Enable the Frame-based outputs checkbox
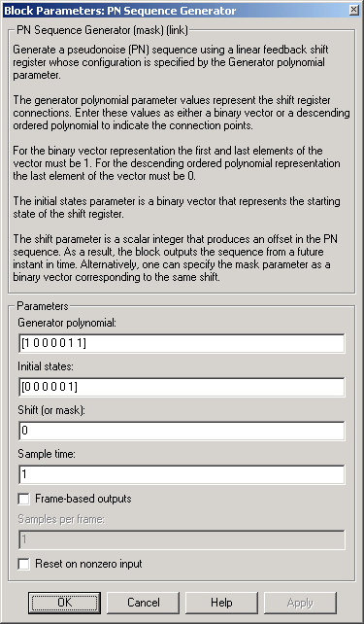This screenshot has height=624, width=364. tap(24, 499)
